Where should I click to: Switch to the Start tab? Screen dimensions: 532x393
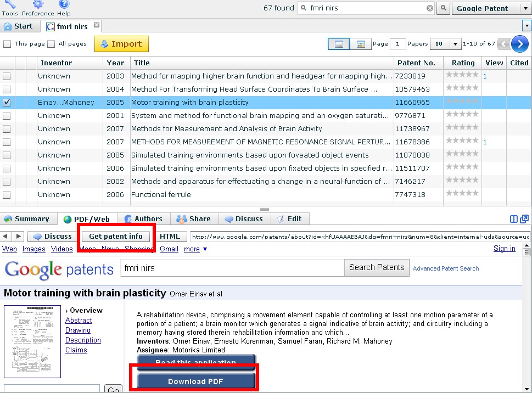click(19, 26)
